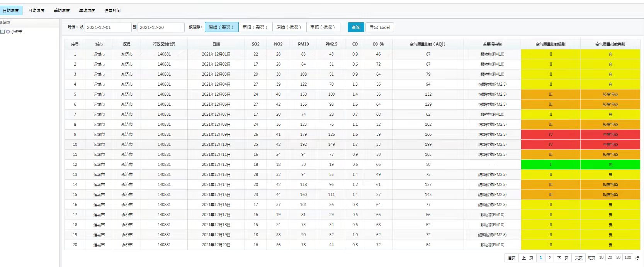
Task: Set rows per page to 100
Action: [628, 257]
